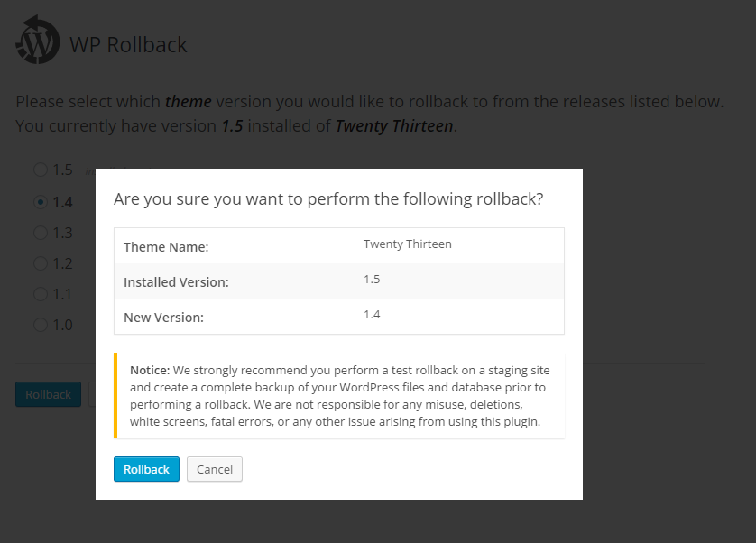
Task: Pick the 1.2 version radio button
Action: (41, 263)
